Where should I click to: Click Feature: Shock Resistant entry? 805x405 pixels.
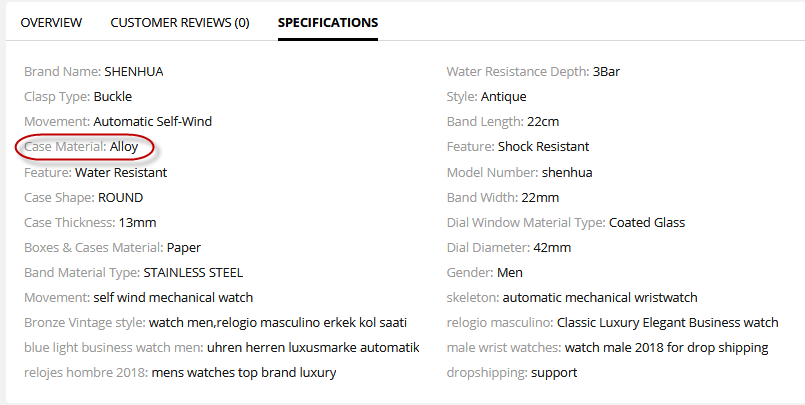tap(518, 147)
